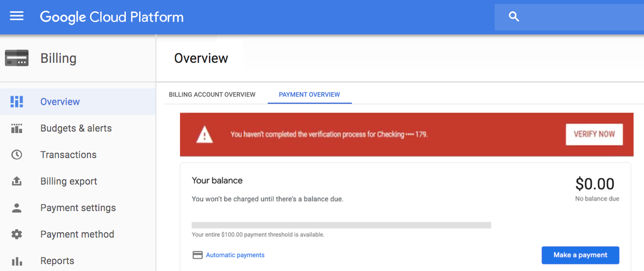The height and width of the screenshot is (271, 644).
Task: Open the Automatic payments link
Action: point(235,255)
